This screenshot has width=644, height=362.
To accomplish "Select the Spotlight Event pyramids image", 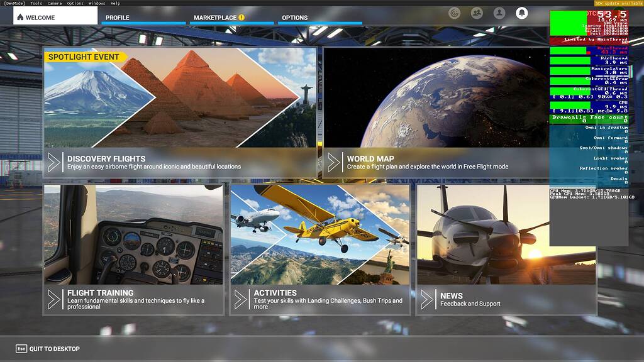I will (189, 94).
